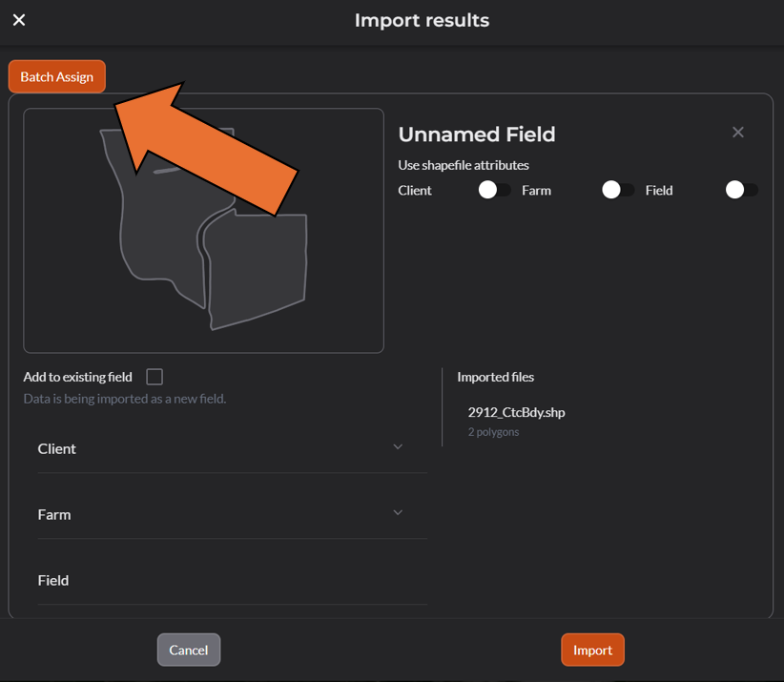Click 'Data is being imported as a new field.'
Image resolution: width=784 pixels, height=682 pixels.
click(125, 399)
